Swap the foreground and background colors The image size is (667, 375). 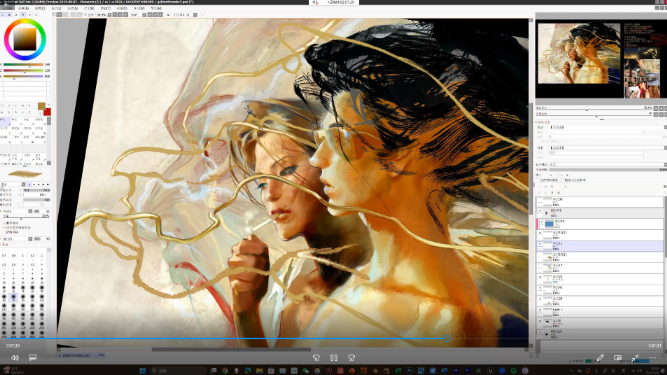(48, 104)
